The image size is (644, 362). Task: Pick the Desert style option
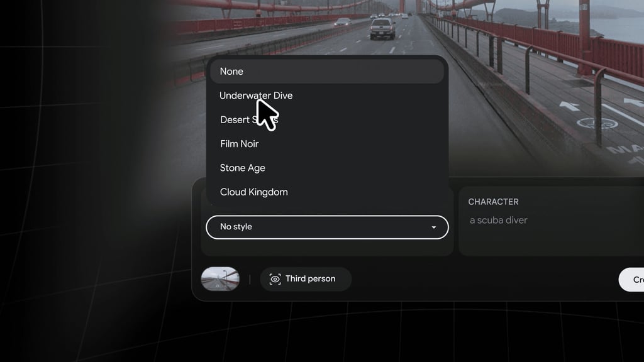(327, 120)
